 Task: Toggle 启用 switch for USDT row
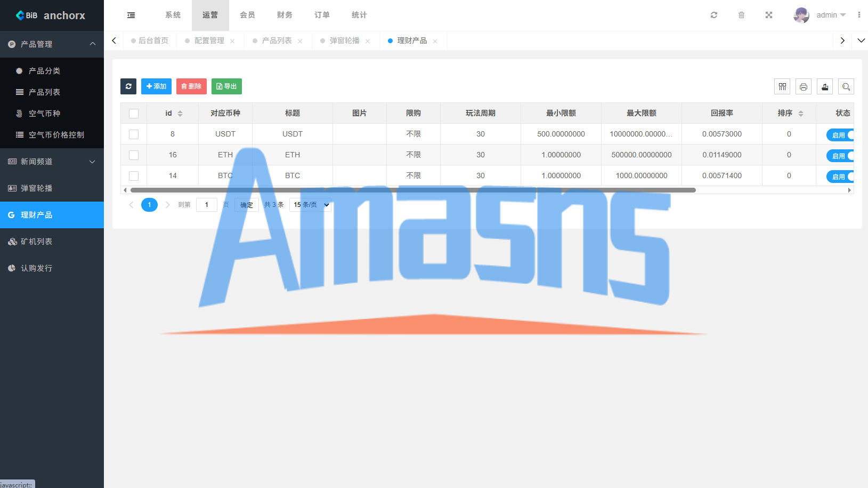(x=840, y=135)
